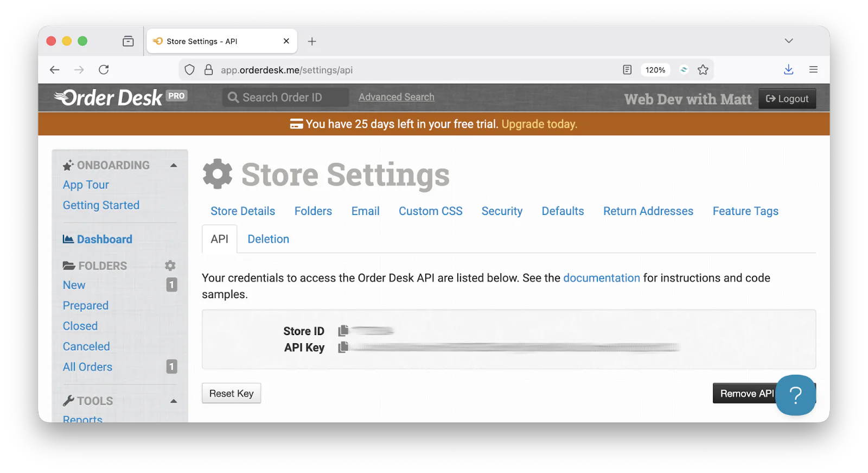The width and height of the screenshot is (868, 473).
Task: Open the downloads arrow icon
Action: click(789, 70)
